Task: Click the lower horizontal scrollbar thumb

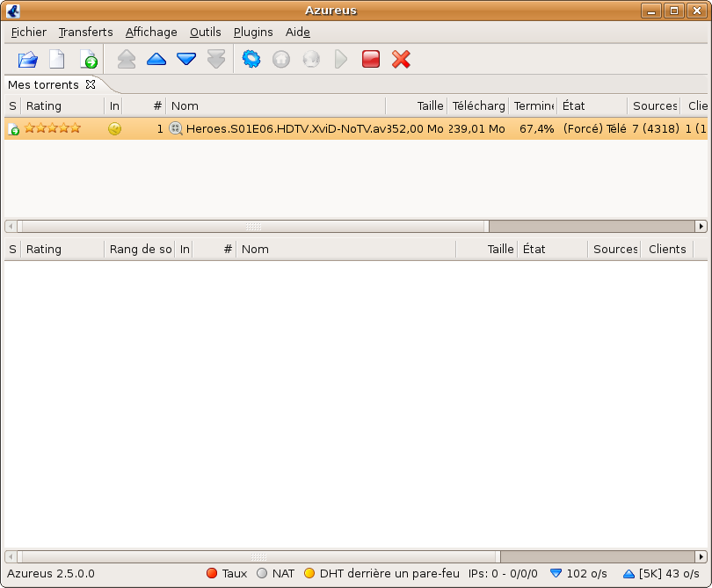Action: 258,556
